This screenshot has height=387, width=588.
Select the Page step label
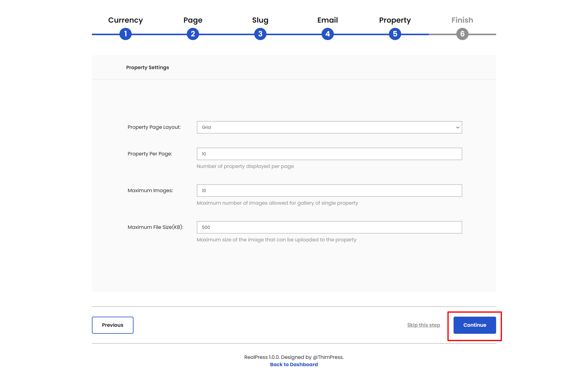click(193, 20)
